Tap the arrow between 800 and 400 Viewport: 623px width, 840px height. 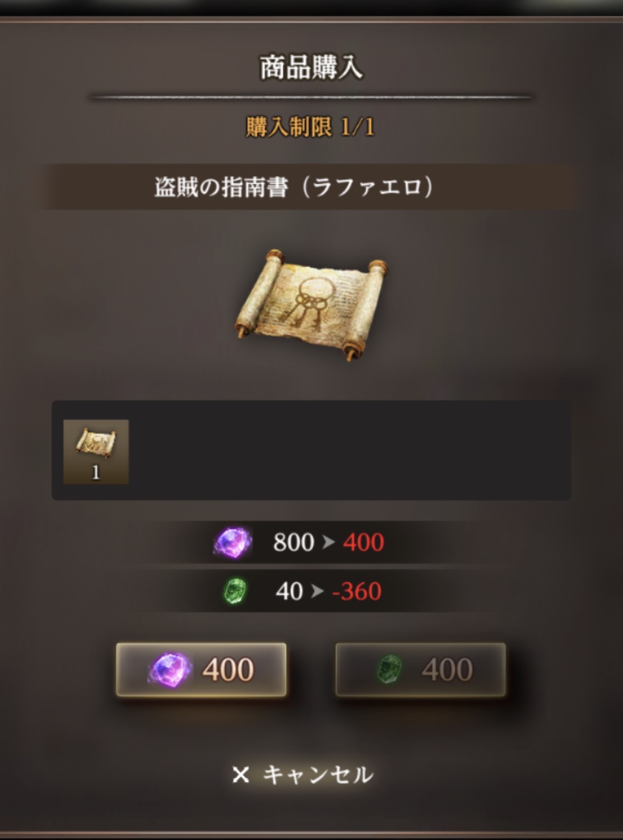[x=329, y=542]
